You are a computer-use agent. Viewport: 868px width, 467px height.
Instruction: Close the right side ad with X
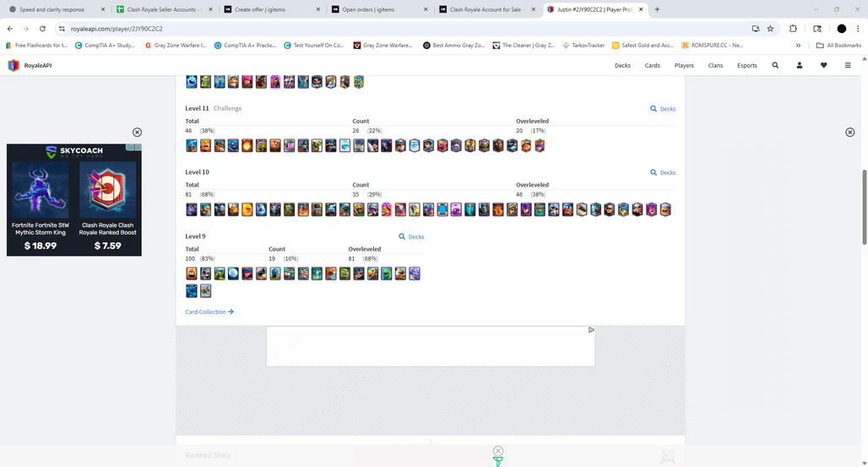click(849, 133)
